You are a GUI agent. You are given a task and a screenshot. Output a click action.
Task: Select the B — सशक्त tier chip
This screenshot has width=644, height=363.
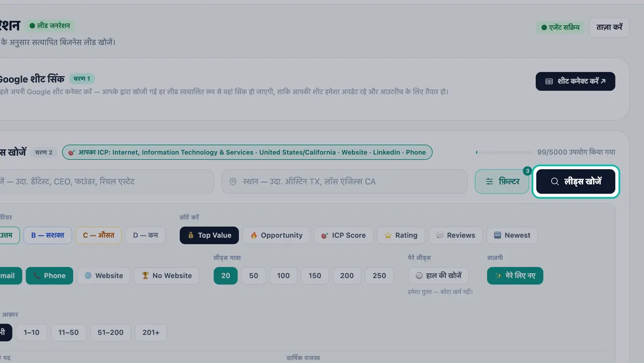coord(48,235)
